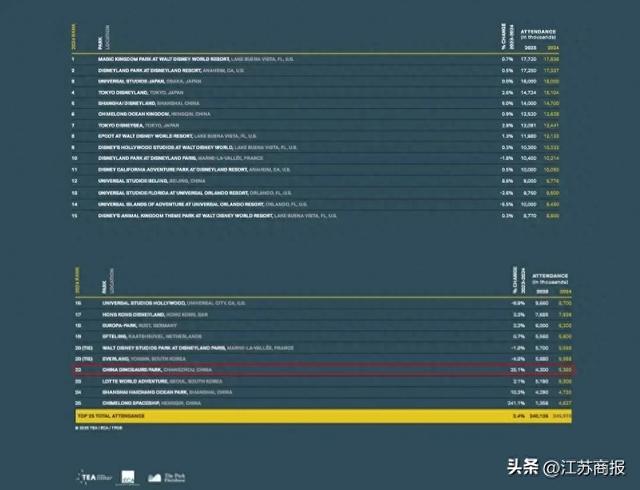Click the Efteling park name
This screenshot has height=490, width=640.
click(115, 336)
